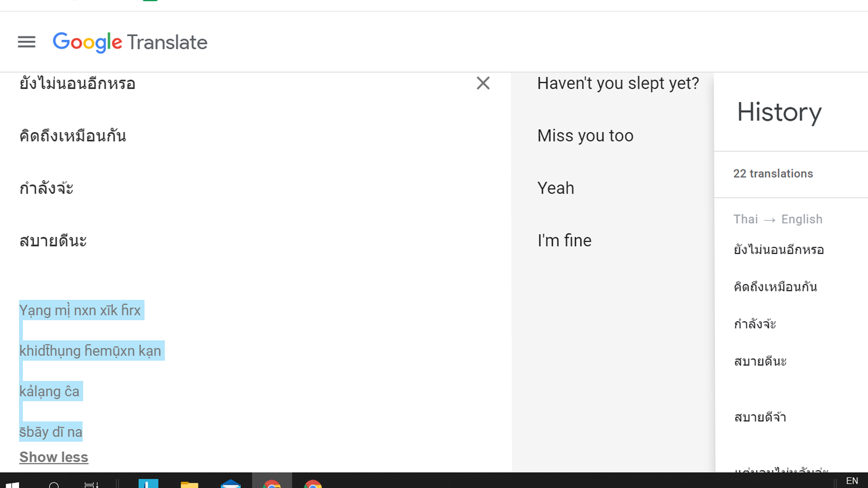Open Task View on the taskbar
Viewport: 868px width, 488px height.
(91, 484)
